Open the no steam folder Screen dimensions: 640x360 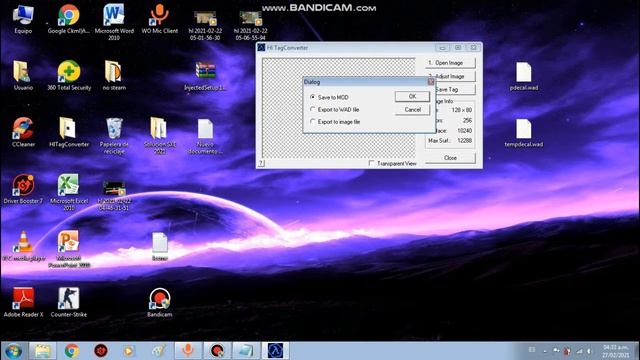tap(114, 76)
